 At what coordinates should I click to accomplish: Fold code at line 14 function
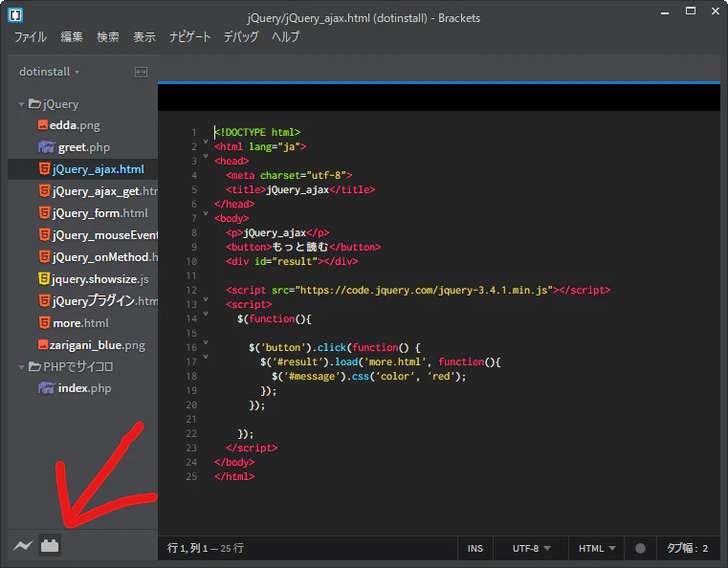[x=206, y=314]
